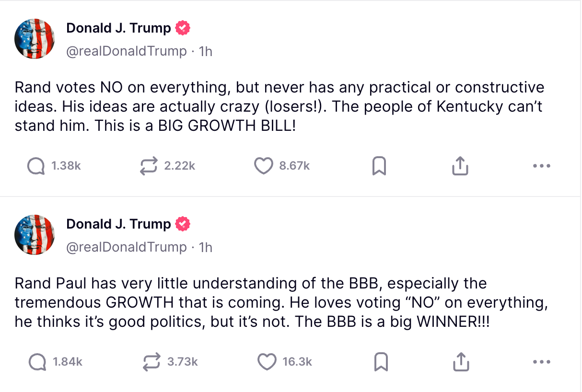Screen dimensions: 582x392
Task: Bookmark the BBB WINNER post
Action: [x=380, y=362]
